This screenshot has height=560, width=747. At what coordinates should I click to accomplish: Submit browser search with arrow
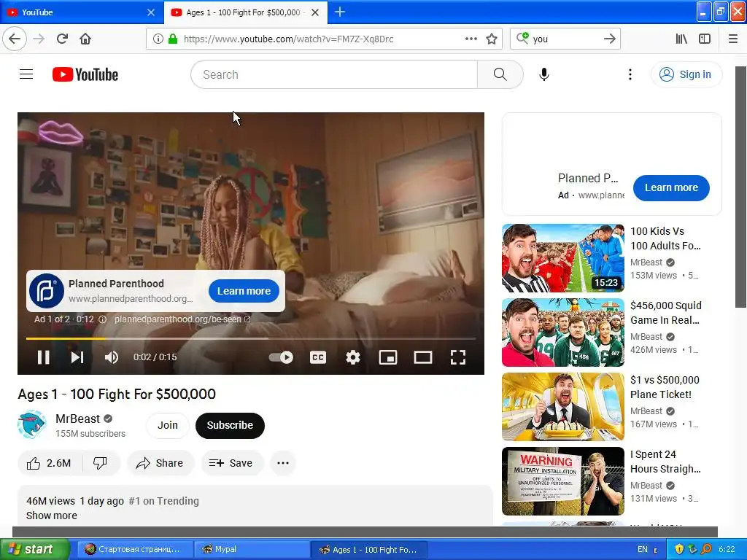coord(610,39)
